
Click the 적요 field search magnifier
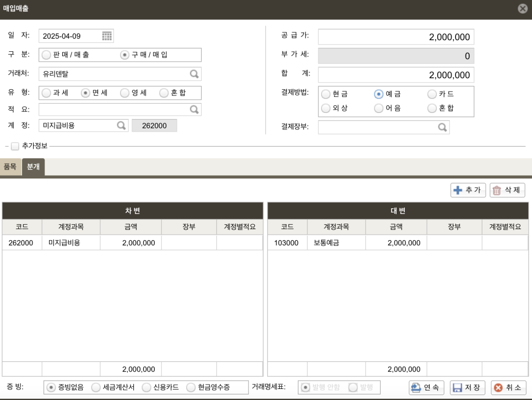[x=194, y=109]
